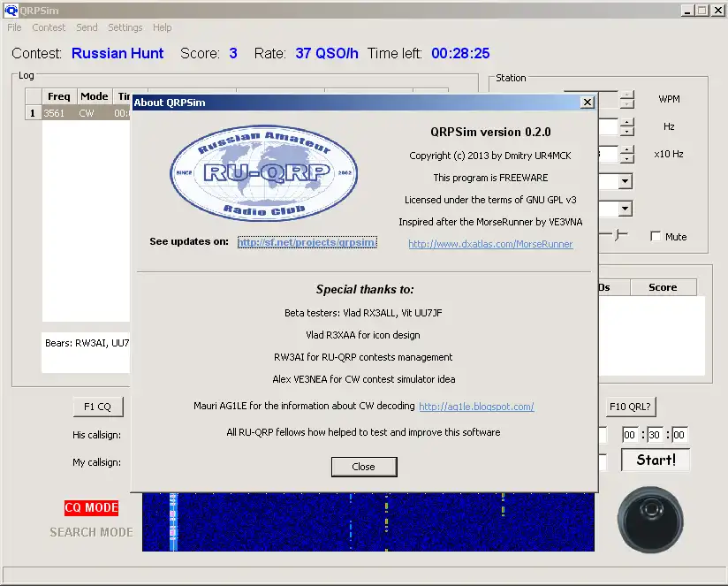Click the 00:28:25 time left value

point(460,53)
